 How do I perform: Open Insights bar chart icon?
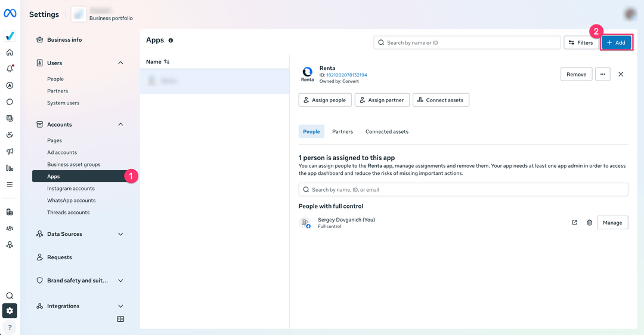click(x=10, y=168)
